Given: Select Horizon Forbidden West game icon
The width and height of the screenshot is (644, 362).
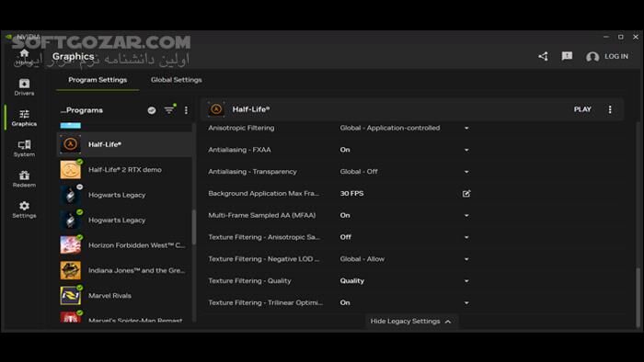Looking at the screenshot, I should click(70, 245).
